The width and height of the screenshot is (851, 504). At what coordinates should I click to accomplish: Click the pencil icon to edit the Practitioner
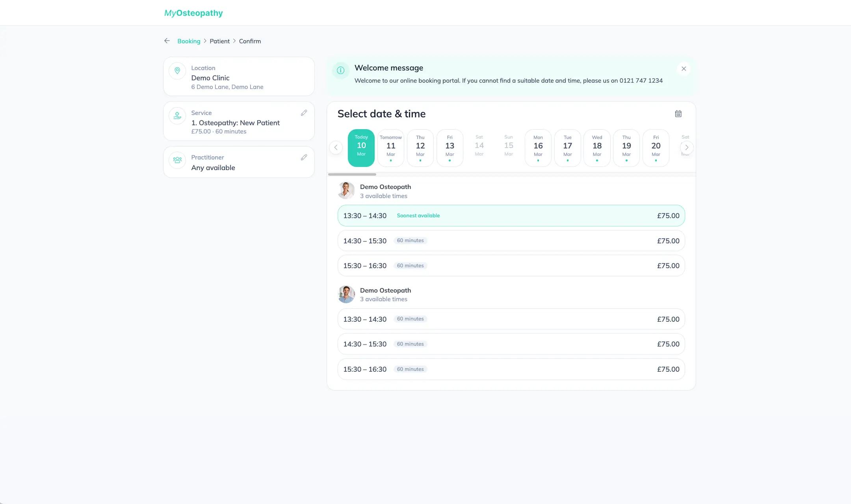(304, 157)
